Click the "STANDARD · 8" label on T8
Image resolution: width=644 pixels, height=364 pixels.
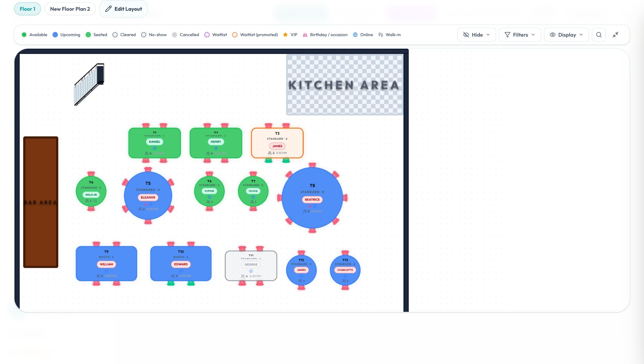(x=312, y=192)
